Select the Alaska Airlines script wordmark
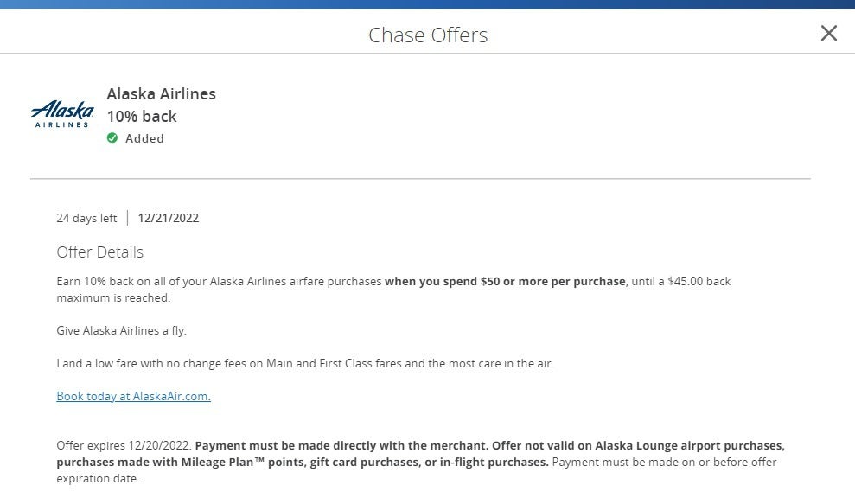 (61, 110)
